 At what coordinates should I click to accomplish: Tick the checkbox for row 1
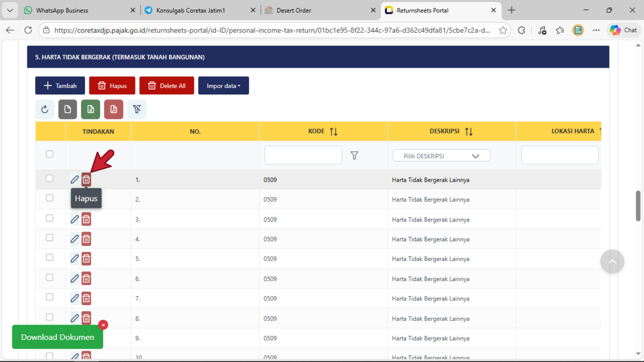(x=50, y=178)
